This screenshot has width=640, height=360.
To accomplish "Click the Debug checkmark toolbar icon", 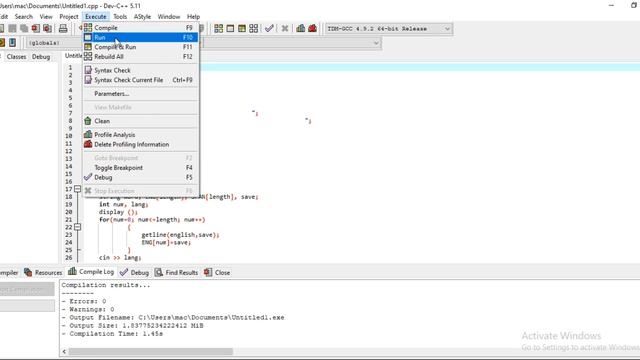I will click(x=269, y=28).
